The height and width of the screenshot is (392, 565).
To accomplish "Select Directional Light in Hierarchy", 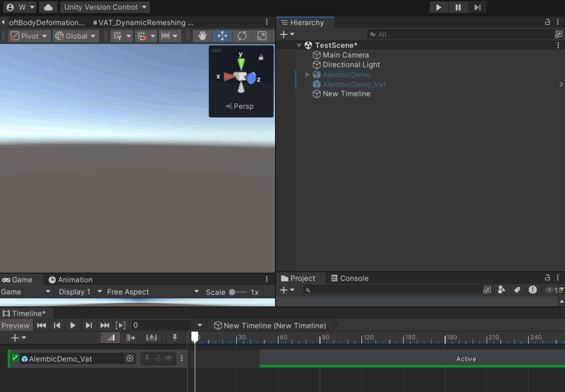I will [x=351, y=65].
